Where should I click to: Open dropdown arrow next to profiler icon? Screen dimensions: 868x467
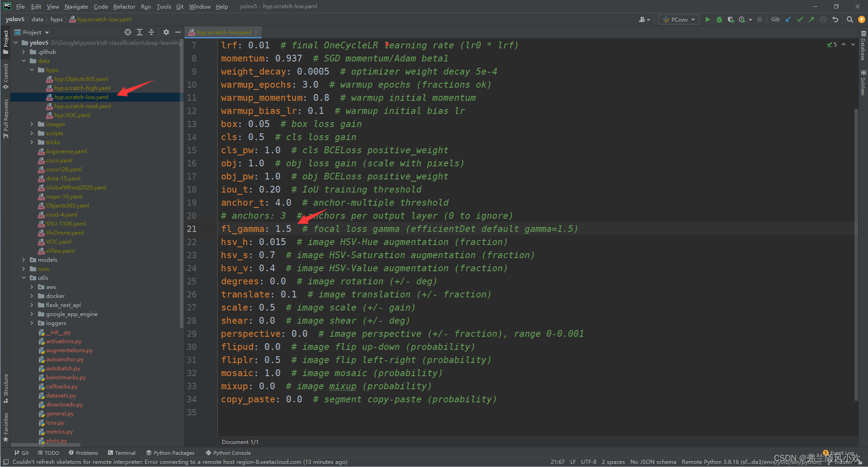(x=750, y=19)
